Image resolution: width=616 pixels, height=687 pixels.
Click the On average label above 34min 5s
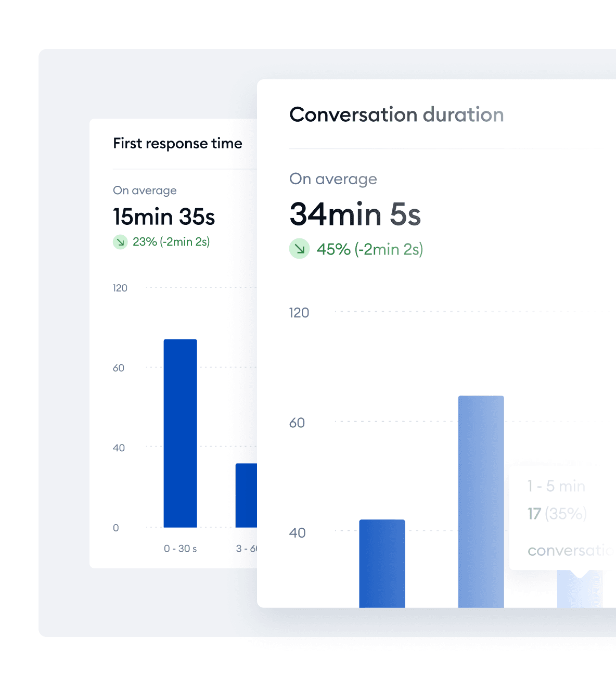pos(333,179)
